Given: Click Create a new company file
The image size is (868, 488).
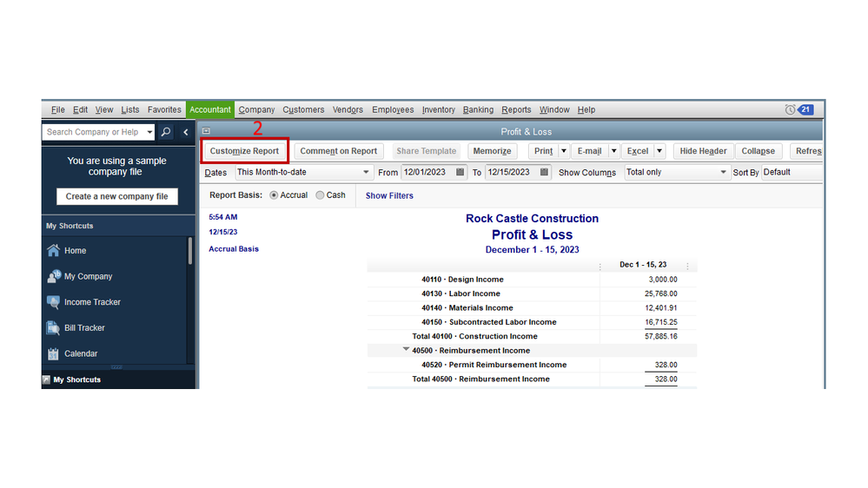Looking at the screenshot, I should 116,196.
